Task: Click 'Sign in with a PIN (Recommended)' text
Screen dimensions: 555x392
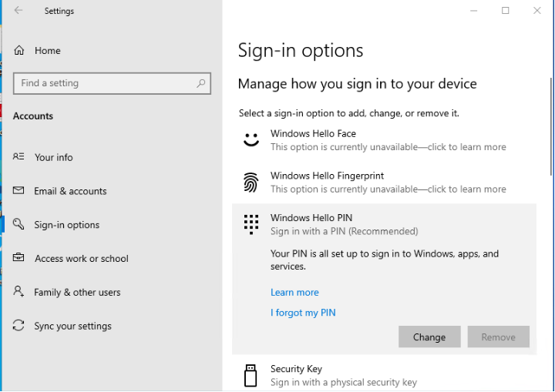Action: coord(344,231)
